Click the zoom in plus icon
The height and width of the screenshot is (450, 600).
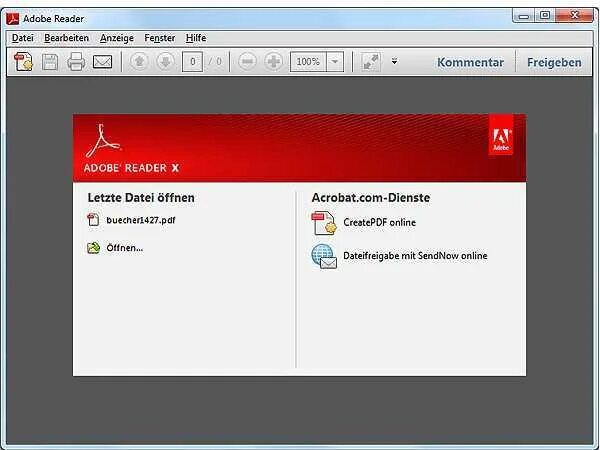[273, 62]
